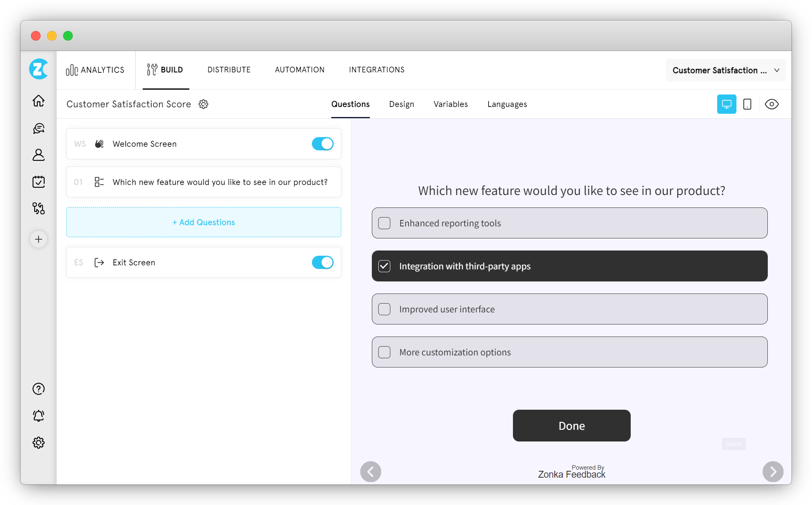Click the contacts/people icon in sidebar
Viewport: 812px width, 505px height.
(39, 154)
